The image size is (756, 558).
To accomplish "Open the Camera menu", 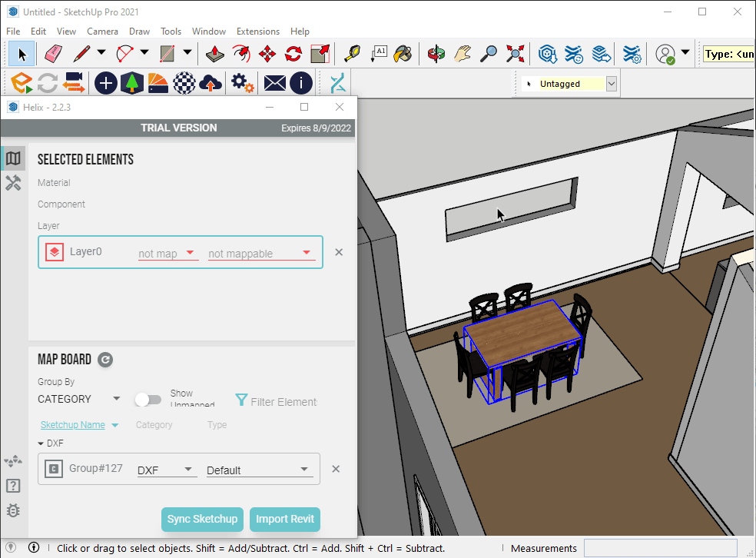I will [x=102, y=32].
